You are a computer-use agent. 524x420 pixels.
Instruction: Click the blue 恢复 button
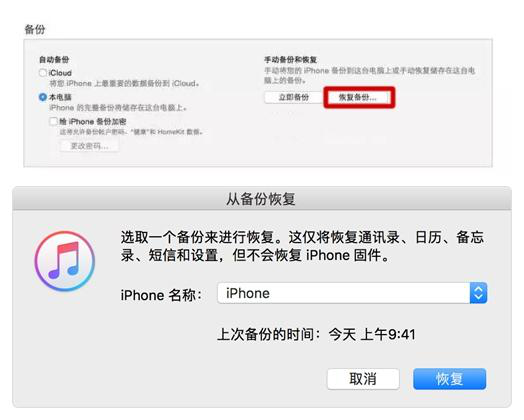(x=449, y=379)
